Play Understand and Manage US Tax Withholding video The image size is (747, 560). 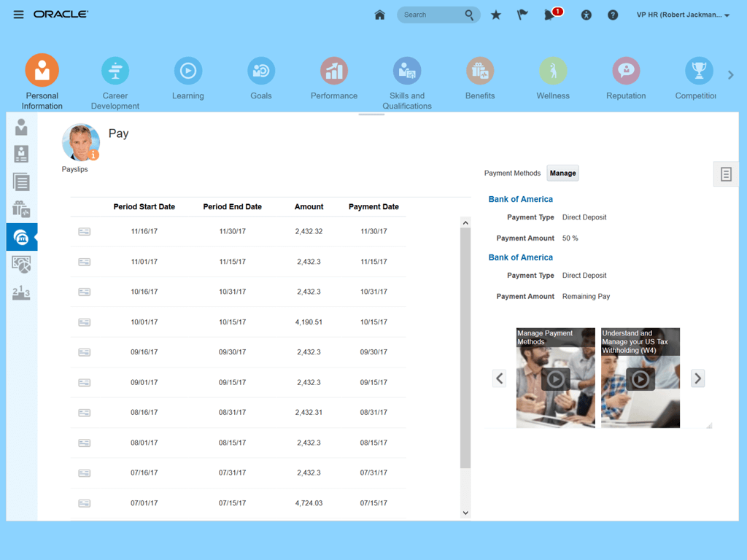640,379
